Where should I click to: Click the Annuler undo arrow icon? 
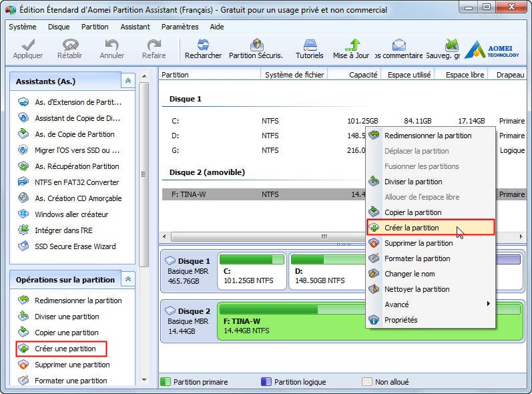coord(111,45)
